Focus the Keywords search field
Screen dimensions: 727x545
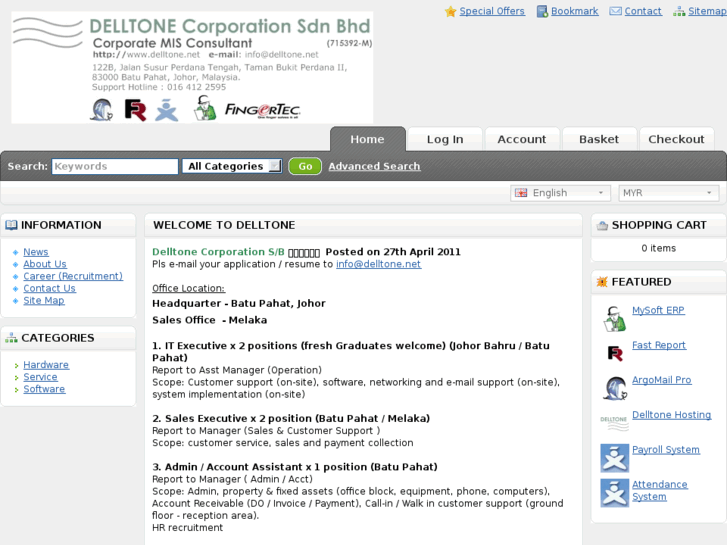pos(115,166)
